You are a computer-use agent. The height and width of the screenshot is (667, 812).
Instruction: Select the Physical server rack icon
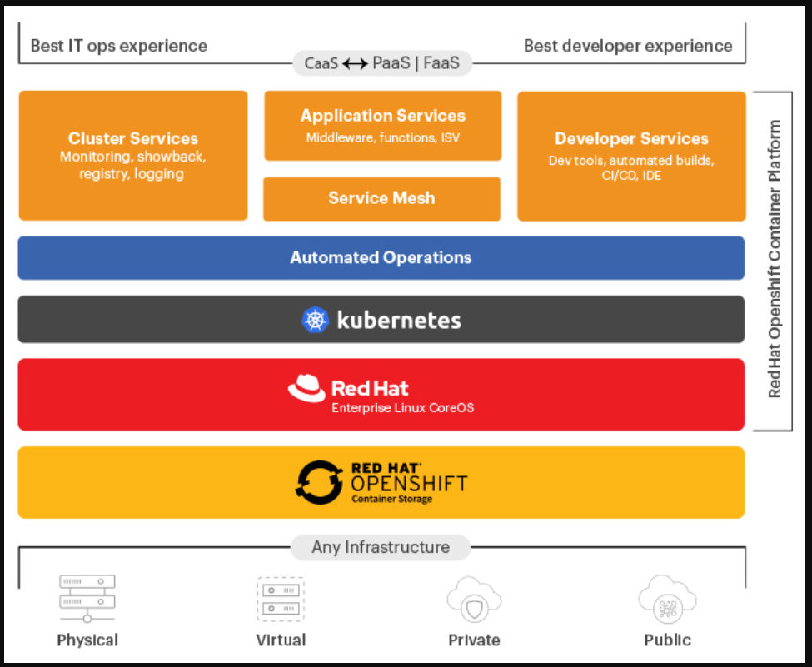87,598
